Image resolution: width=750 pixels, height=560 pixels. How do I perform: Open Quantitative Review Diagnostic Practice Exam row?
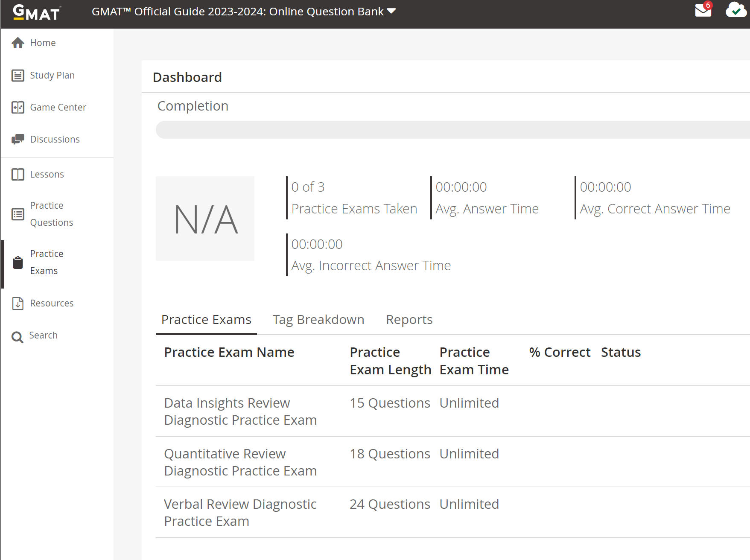tap(240, 462)
